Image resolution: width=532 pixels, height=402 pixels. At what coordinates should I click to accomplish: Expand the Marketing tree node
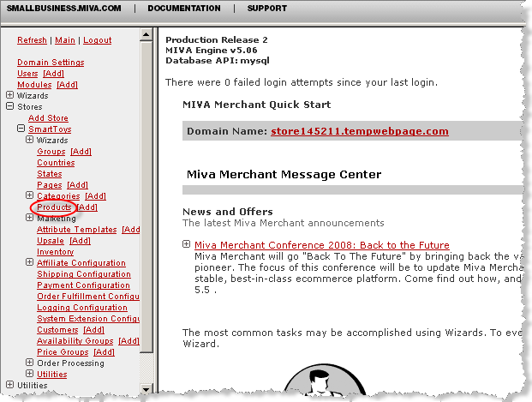29,218
